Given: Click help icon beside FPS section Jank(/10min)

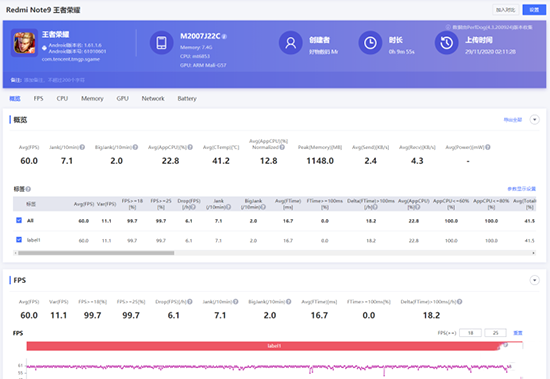Looking at the screenshot, I should (236, 301).
